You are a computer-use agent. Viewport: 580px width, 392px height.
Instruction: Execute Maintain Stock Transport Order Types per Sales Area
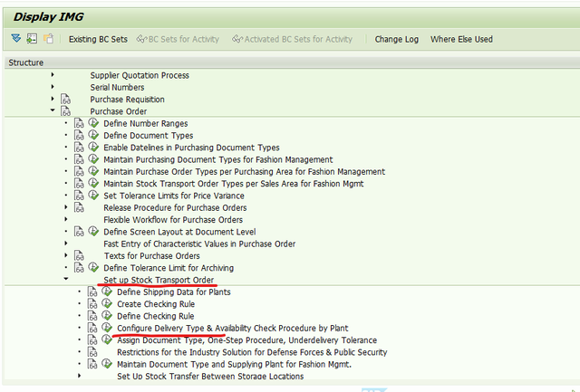93,183
